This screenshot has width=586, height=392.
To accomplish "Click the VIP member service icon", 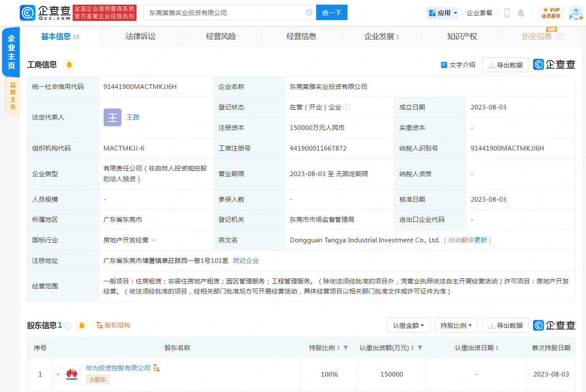I will [x=551, y=13].
